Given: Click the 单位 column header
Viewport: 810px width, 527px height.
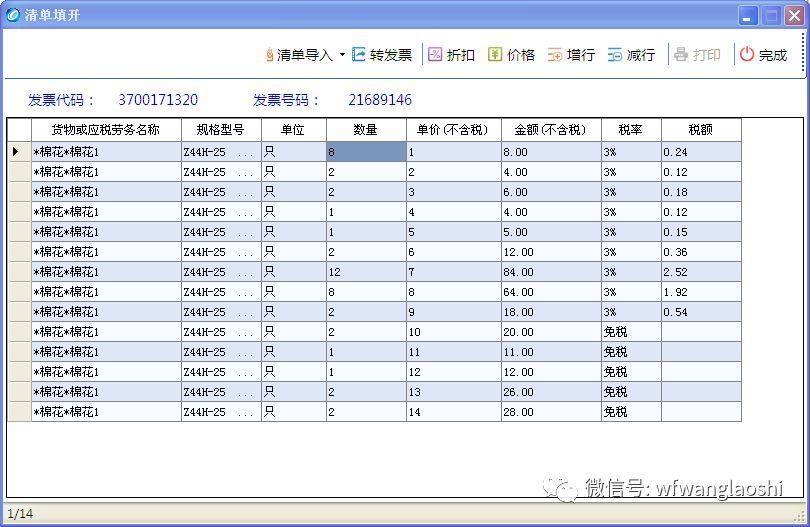Looking at the screenshot, I should (x=294, y=130).
